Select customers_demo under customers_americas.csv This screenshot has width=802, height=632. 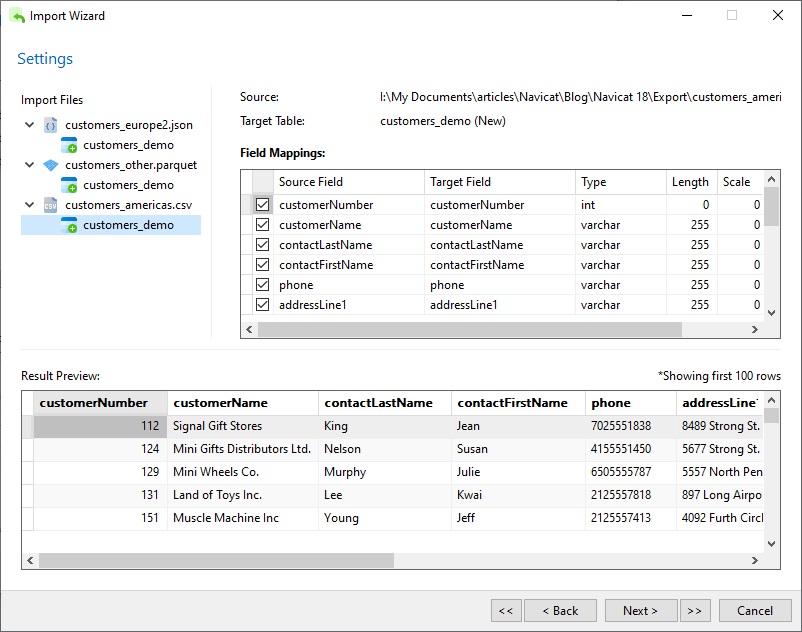tap(128, 225)
